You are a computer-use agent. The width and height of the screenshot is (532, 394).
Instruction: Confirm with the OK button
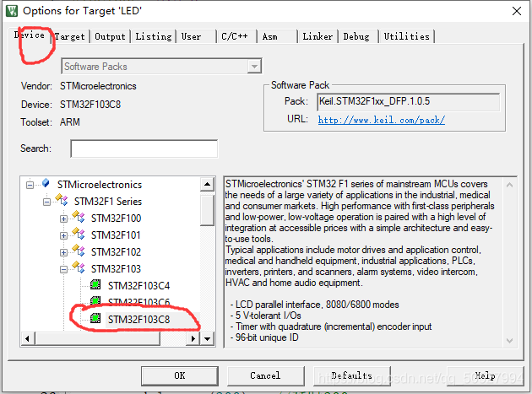pyautogui.click(x=180, y=375)
